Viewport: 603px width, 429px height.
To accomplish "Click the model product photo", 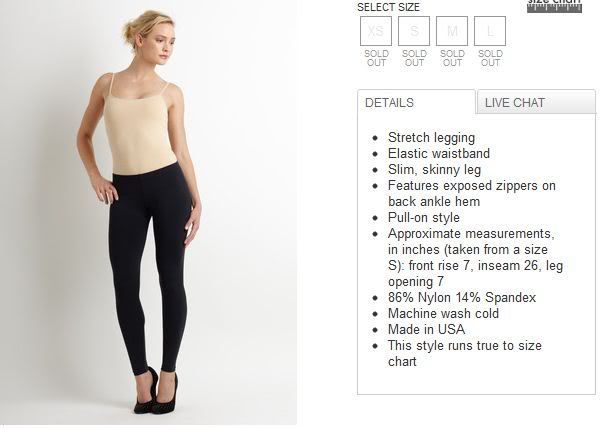I will point(148,212).
